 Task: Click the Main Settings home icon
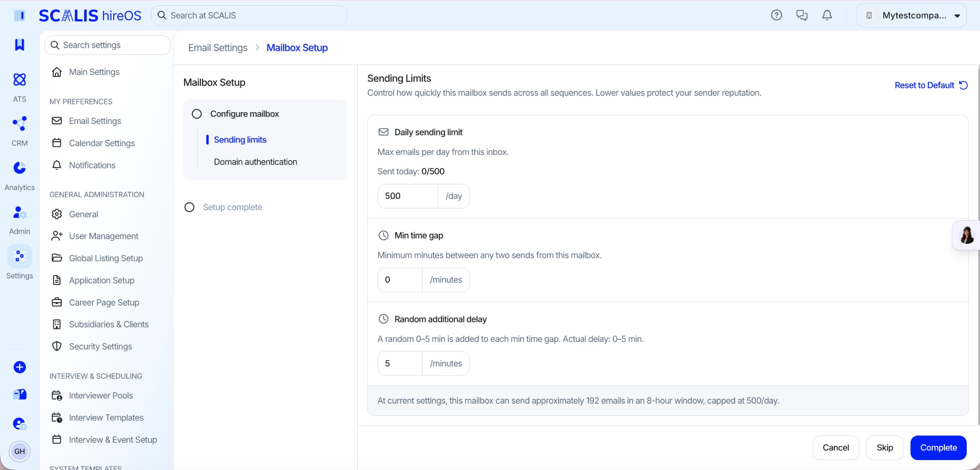[x=57, y=72]
